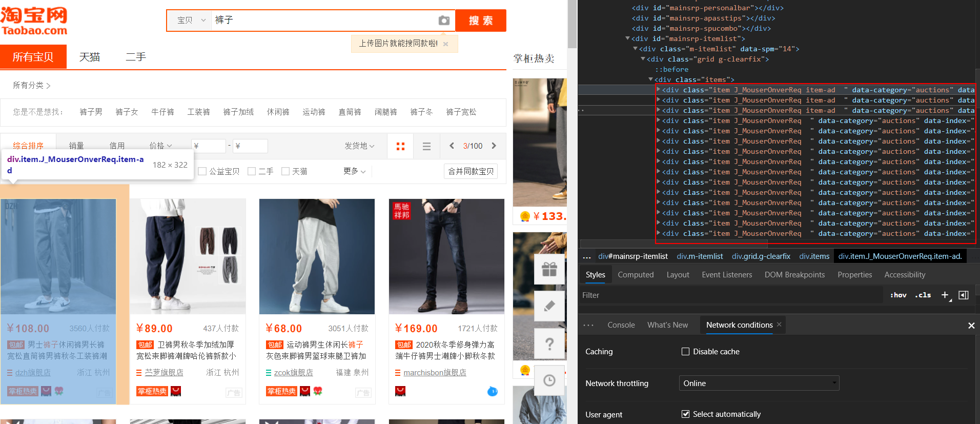Select the 二手 top tab
This screenshot has height=424, width=980.
coord(136,57)
